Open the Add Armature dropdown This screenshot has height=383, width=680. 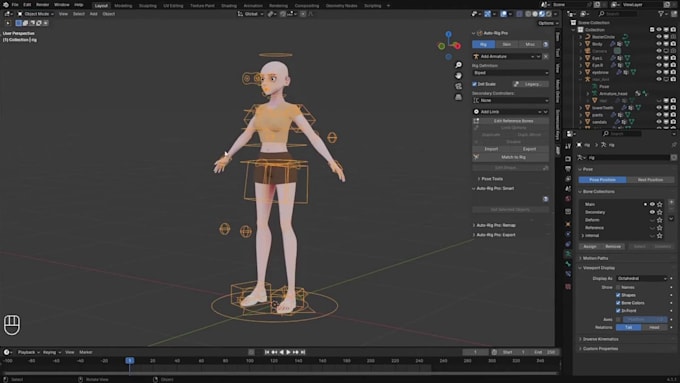507,56
